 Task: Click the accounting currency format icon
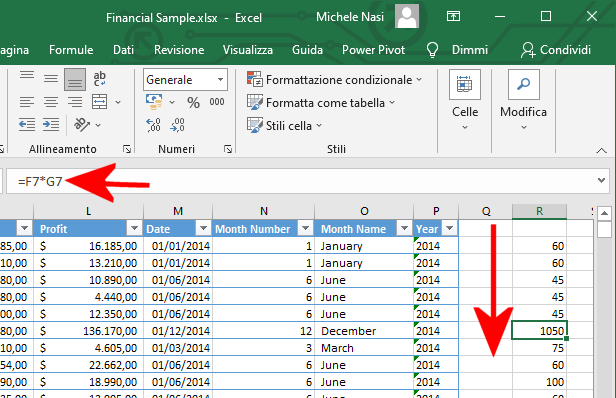(x=154, y=102)
